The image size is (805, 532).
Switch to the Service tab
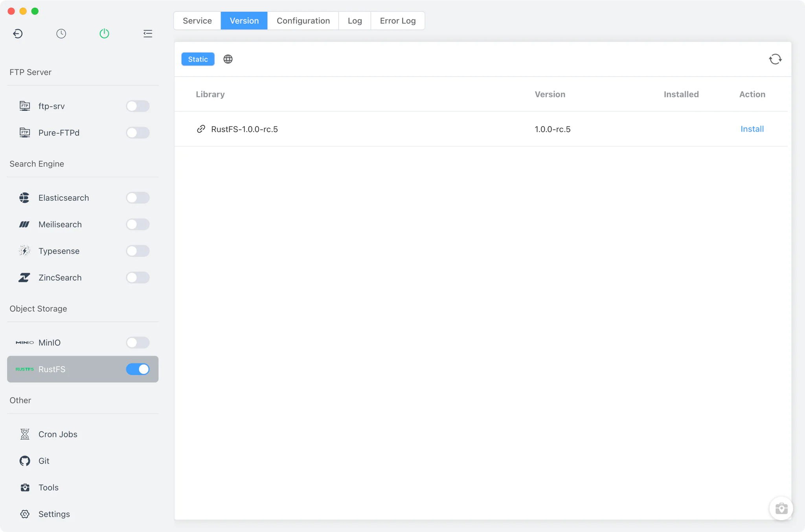197,21
